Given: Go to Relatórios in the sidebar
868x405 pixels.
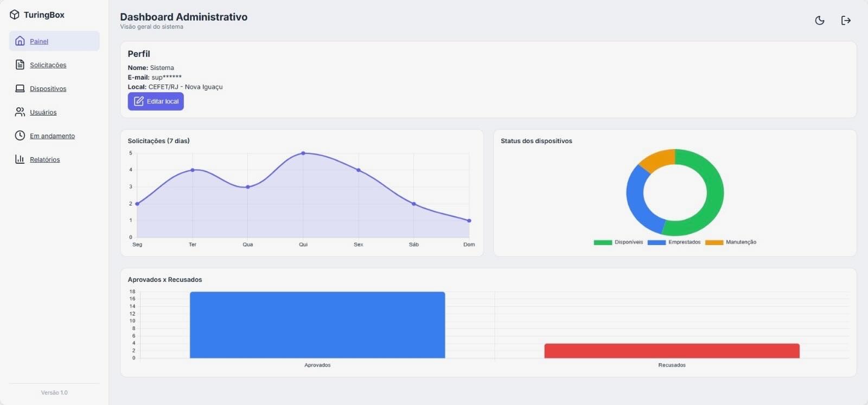Looking at the screenshot, I should 44,159.
